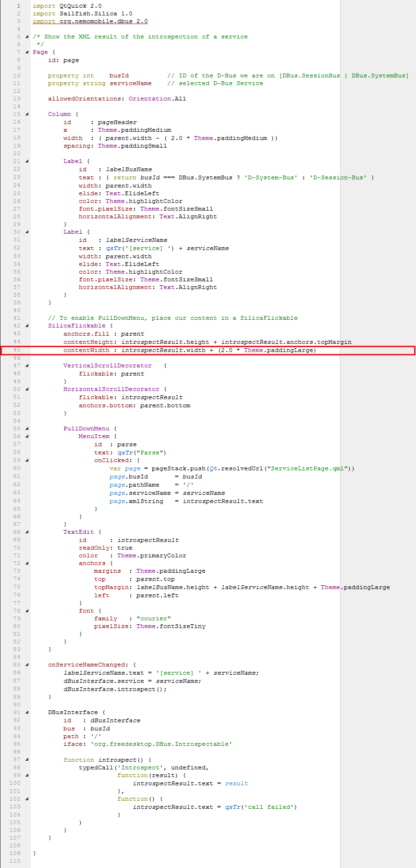
Task: Click 'onServiceNameChanged' handler name
Action: (x=86, y=665)
